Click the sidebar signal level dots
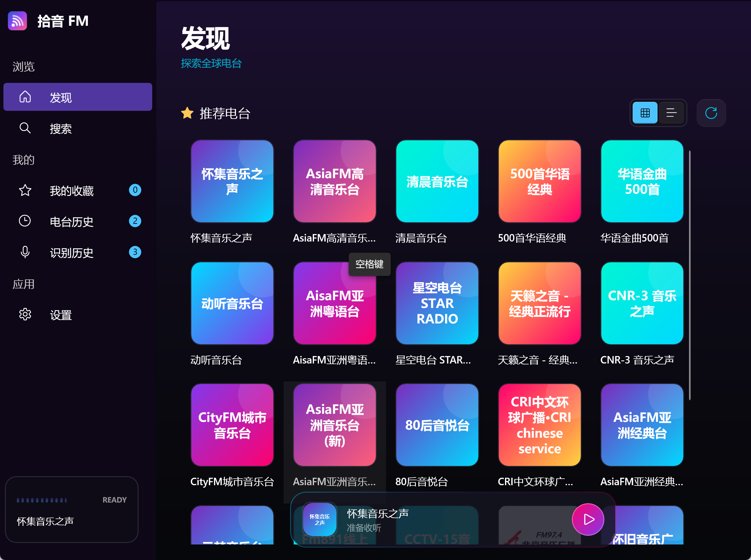This screenshot has width=751, height=560. (42, 500)
